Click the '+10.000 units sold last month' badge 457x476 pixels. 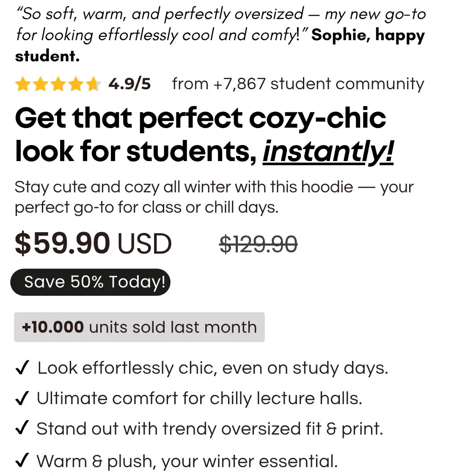point(139,327)
